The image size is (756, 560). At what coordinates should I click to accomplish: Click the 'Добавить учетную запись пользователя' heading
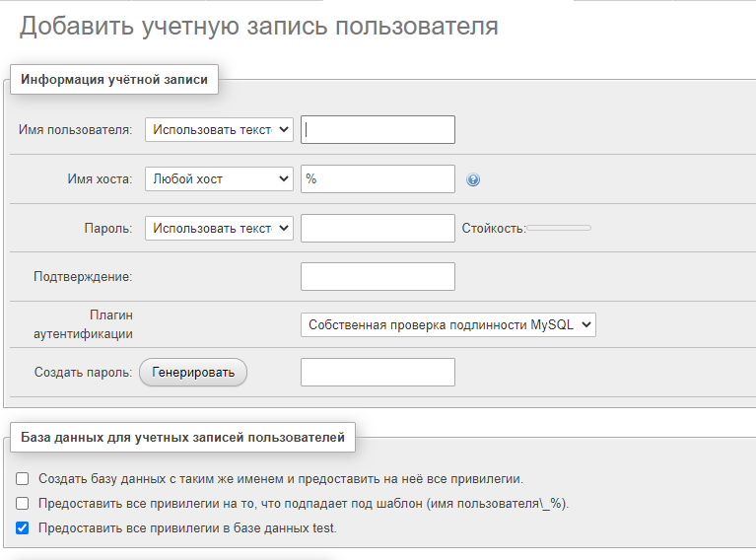click(258, 26)
